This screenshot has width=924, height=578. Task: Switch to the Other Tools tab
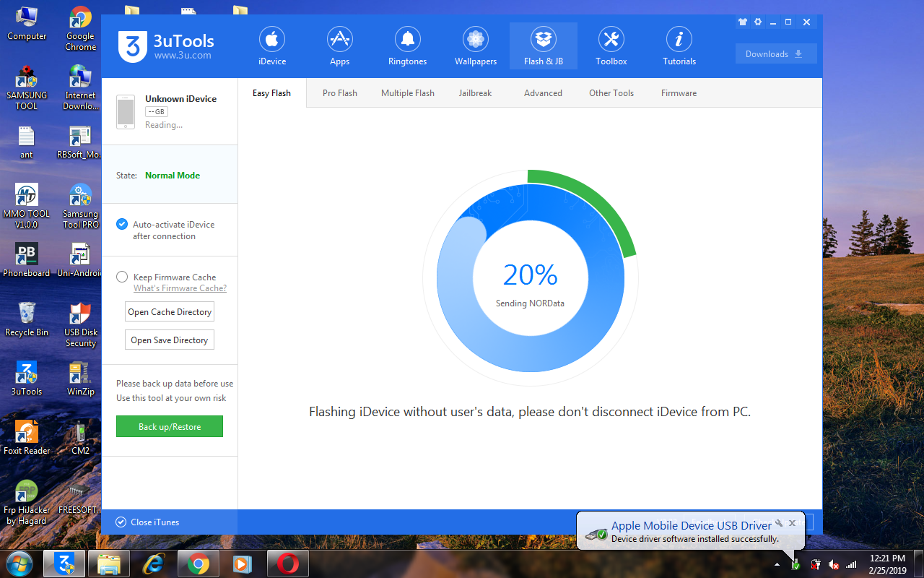coord(611,93)
